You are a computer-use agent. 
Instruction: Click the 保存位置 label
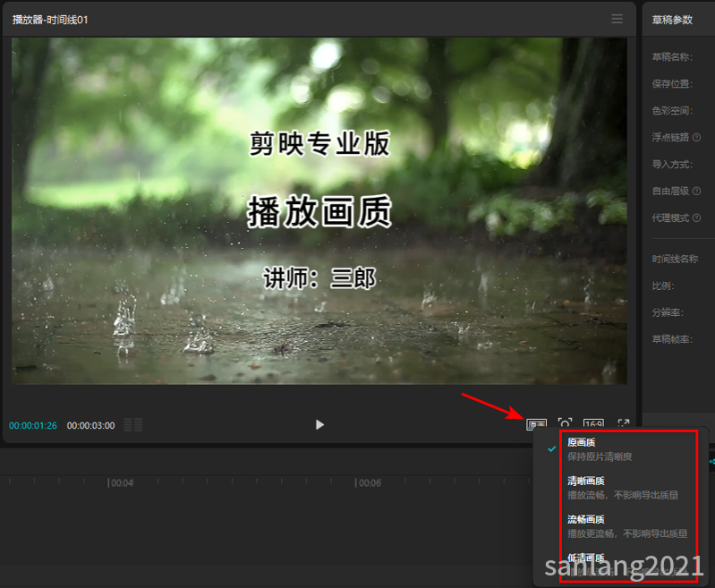pos(672,84)
